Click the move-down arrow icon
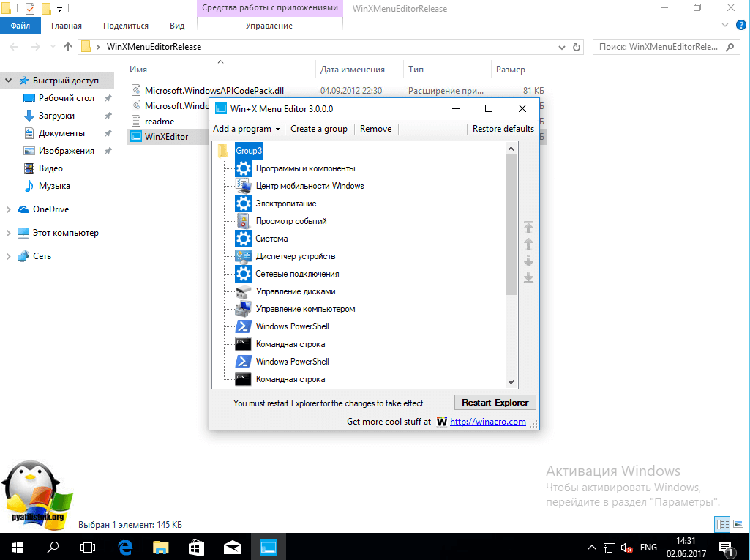750x560 pixels. (x=528, y=261)
